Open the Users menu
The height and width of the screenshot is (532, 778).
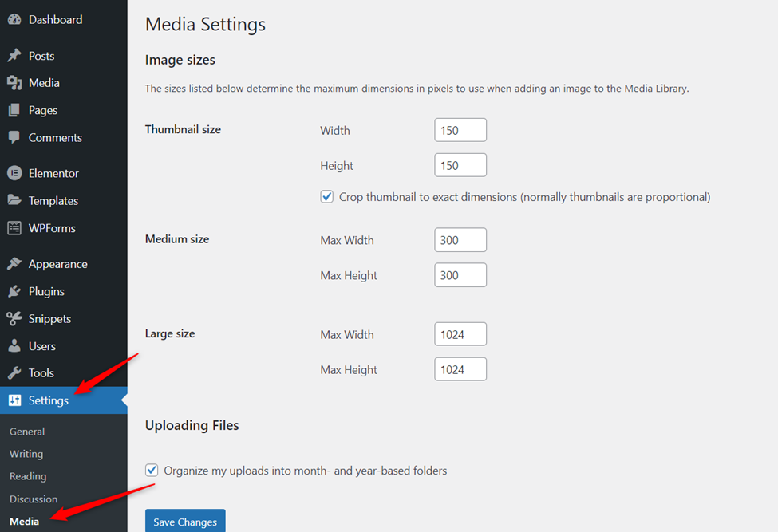point(41,345)
